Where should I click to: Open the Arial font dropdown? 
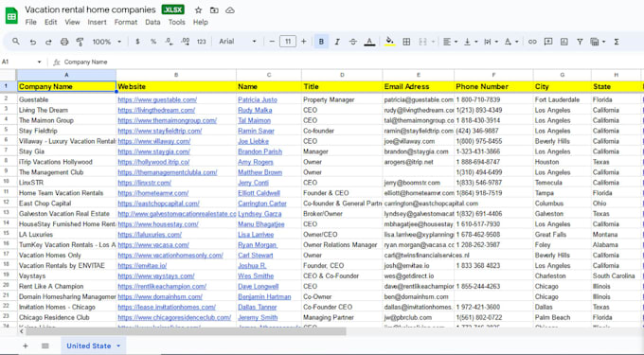(238, 42)
